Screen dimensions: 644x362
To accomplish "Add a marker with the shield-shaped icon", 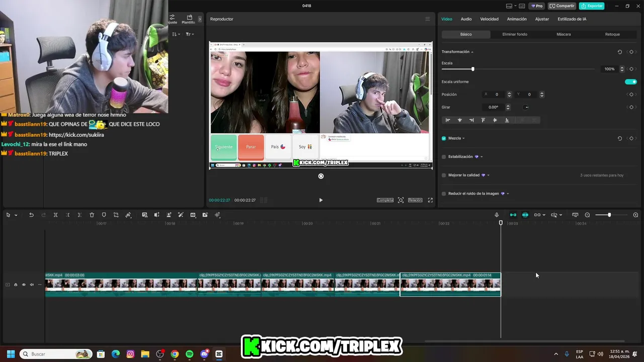I will [104, 215].
